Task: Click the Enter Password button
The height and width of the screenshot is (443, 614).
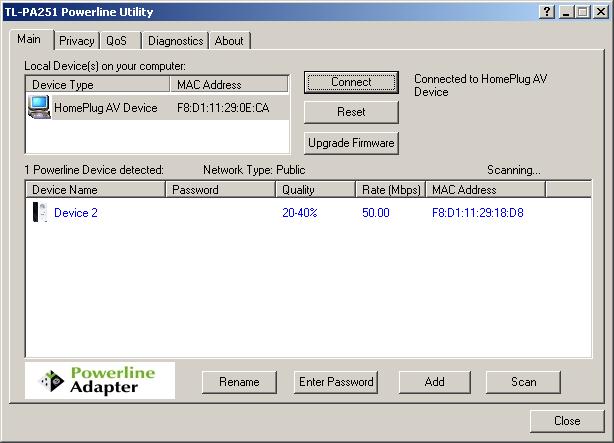Action: [x=336, y=381]
